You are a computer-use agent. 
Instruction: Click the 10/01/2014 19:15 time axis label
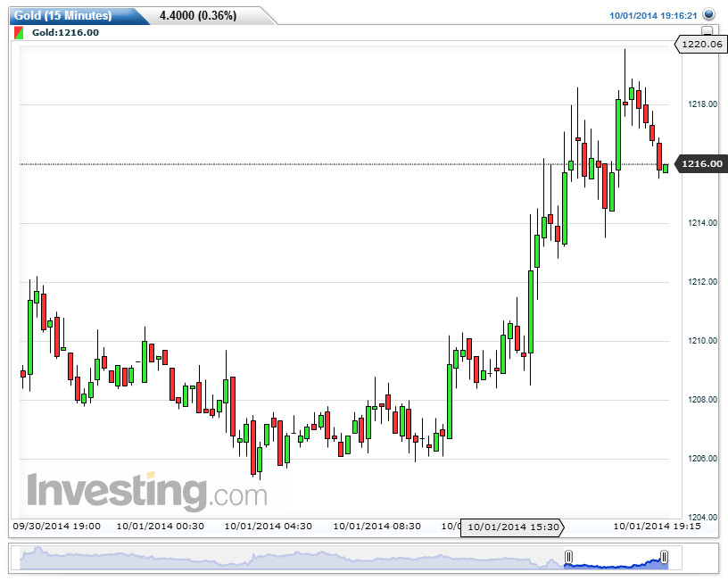pos(657,527)
